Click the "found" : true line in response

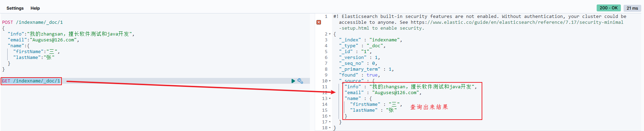point(359,75)
